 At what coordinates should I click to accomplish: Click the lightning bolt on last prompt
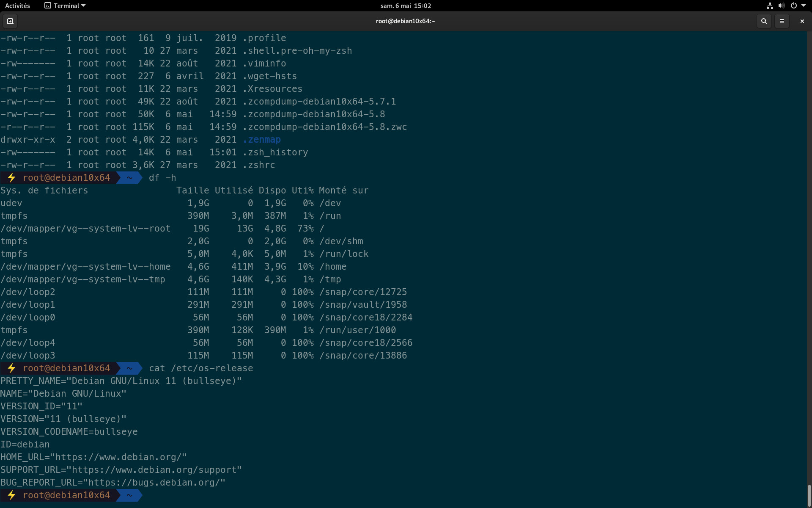pyautogui.click(x=11, y=495)
